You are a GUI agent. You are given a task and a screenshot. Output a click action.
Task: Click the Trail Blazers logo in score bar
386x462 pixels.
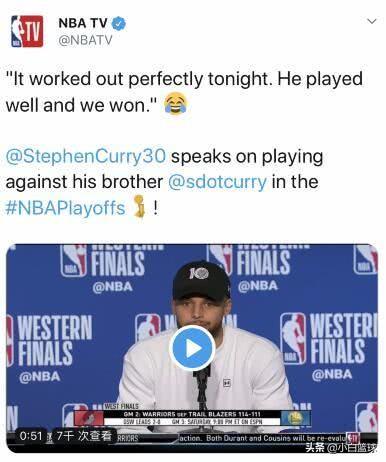click(x=89, y=418)
